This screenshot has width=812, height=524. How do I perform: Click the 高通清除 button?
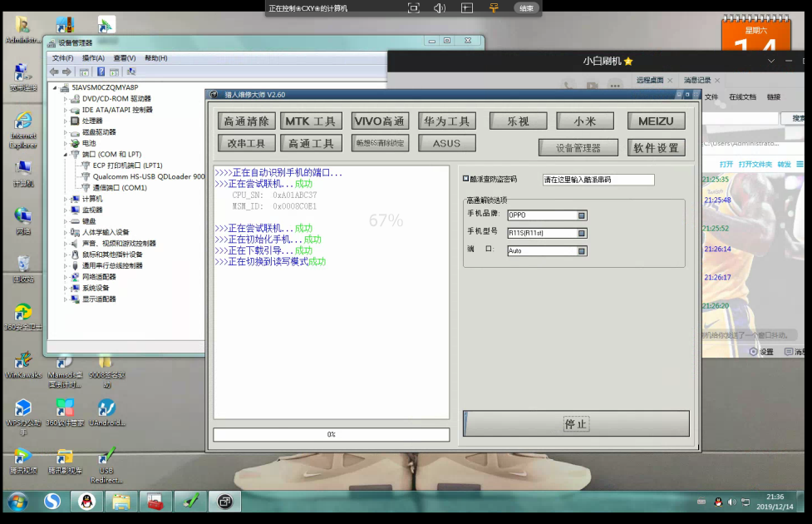[x=247, y=121]
